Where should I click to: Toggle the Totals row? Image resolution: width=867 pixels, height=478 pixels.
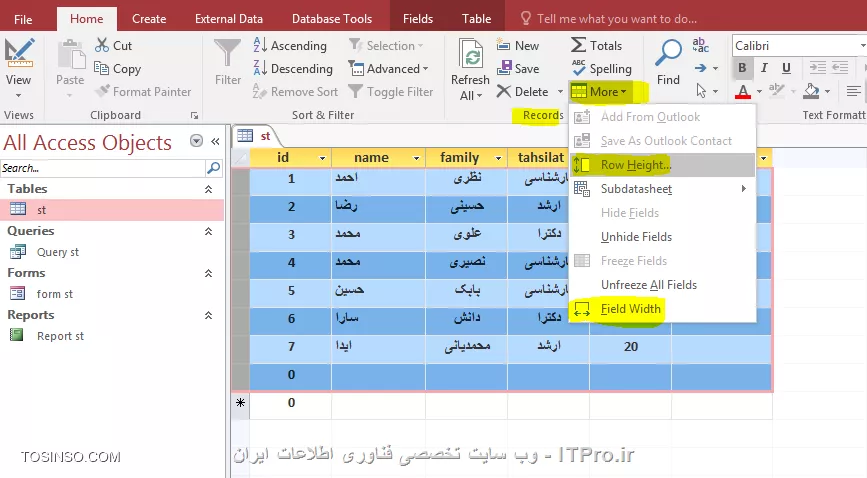pyautogui.click(x=597, y=45)
